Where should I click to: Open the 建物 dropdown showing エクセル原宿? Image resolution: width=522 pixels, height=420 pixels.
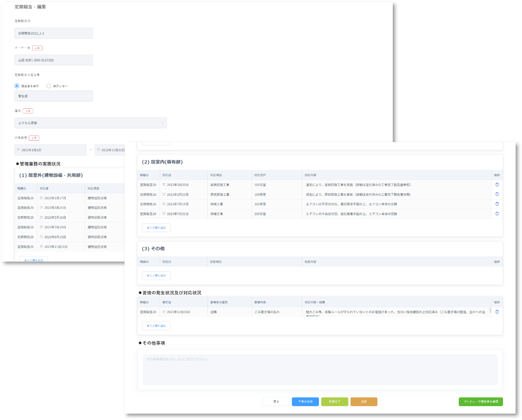(x=90, y=123)
